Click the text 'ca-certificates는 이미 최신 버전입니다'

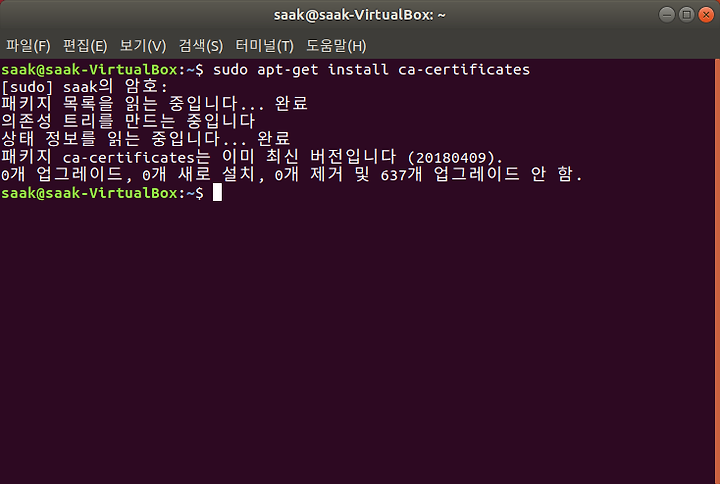point(229,157)
